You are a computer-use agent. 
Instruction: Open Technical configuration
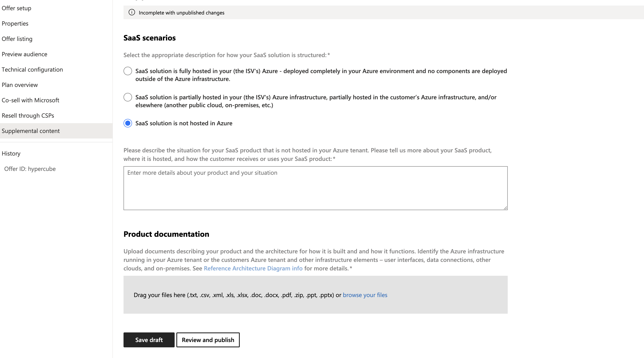click(x=32, y=69)
